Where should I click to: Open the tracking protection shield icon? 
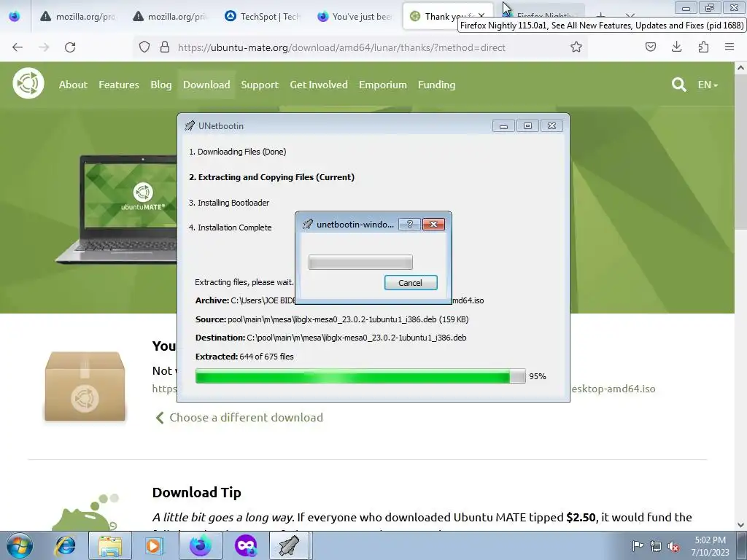[x=144, y=47]
